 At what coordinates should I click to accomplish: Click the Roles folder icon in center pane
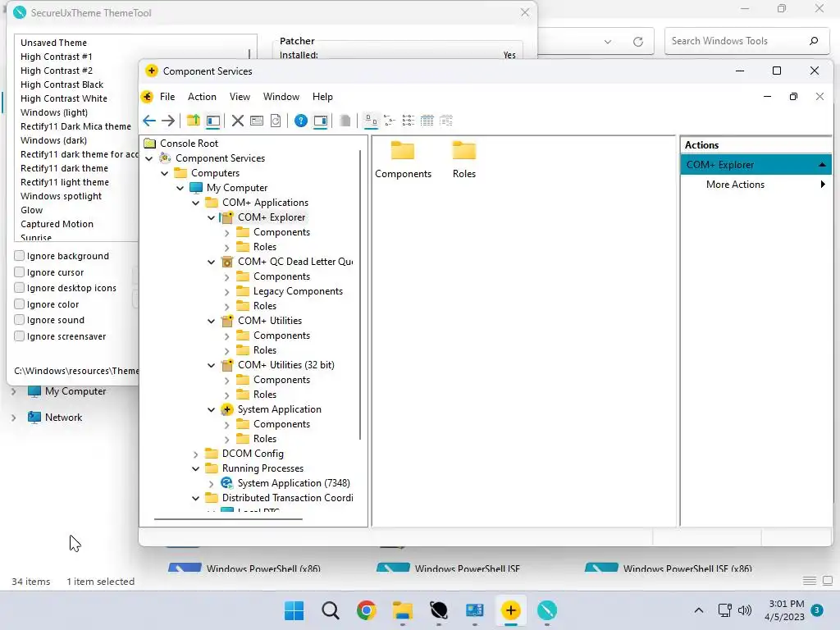[x=464, y=151]
